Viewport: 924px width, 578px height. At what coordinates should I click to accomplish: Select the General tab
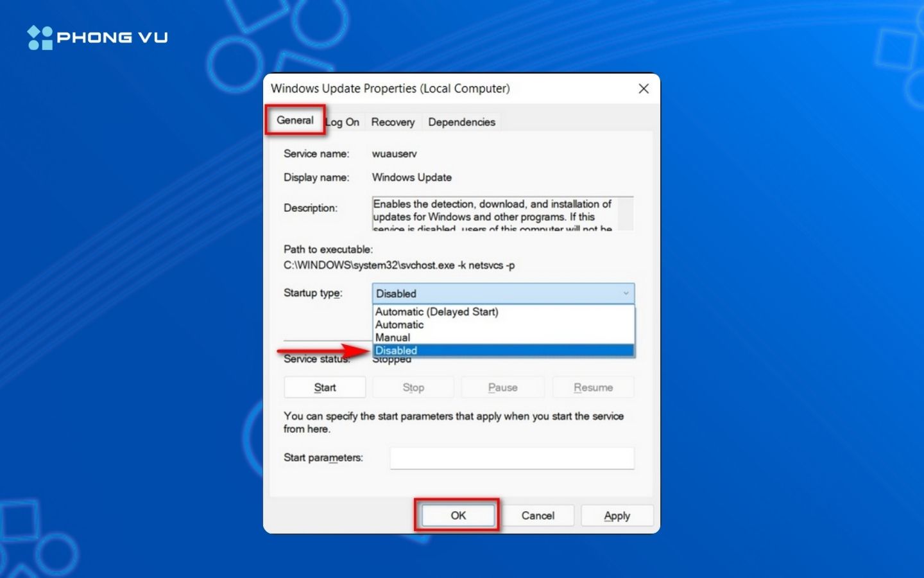click(294, 121)
